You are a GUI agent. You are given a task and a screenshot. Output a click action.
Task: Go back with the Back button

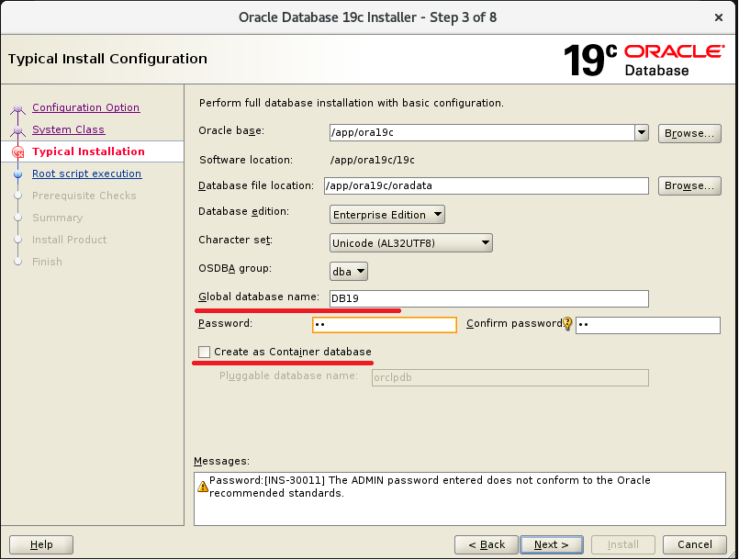487,545
